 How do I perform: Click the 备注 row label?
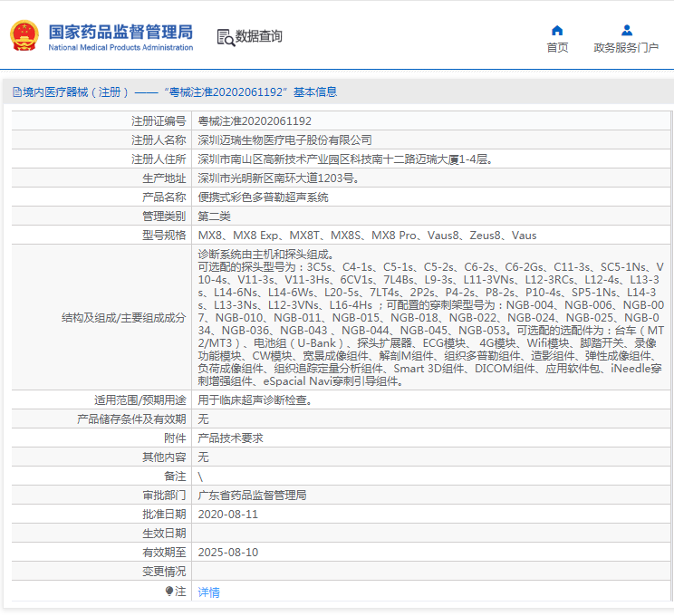pos(175,476)
